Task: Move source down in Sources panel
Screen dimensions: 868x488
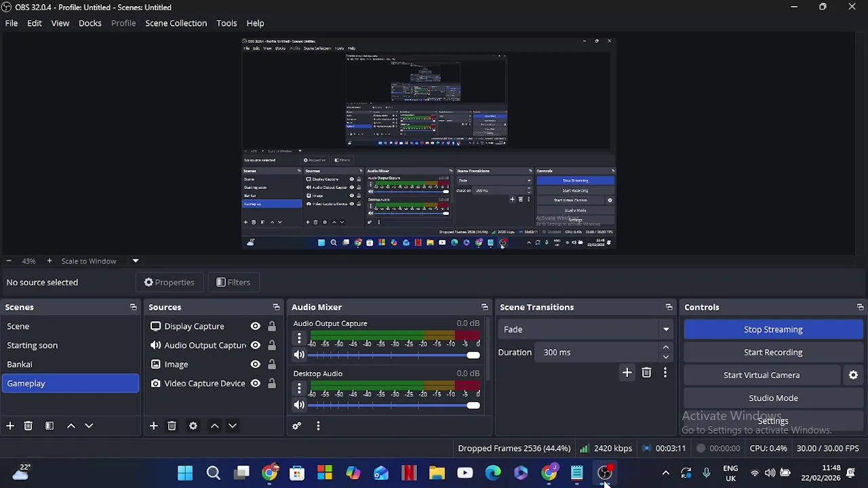Action: pos(233,426)
